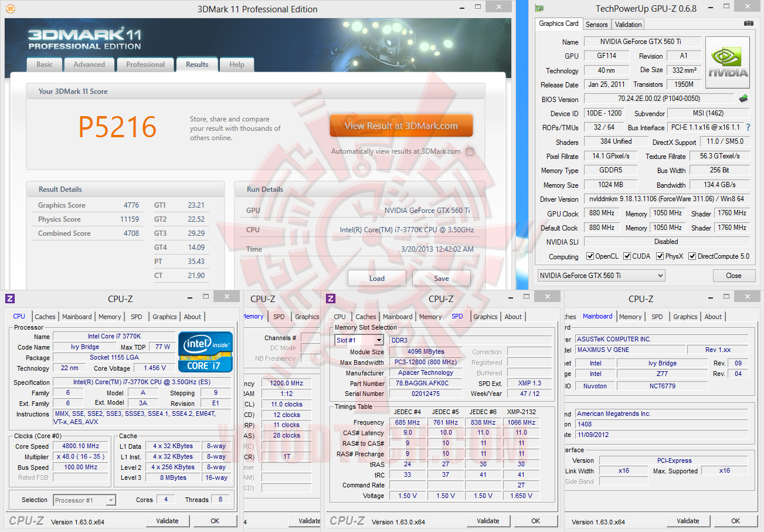The height and width of the screenshot is (532, 764).
Task: Click the GPU-Z Driver Version field
Action: 667,199
